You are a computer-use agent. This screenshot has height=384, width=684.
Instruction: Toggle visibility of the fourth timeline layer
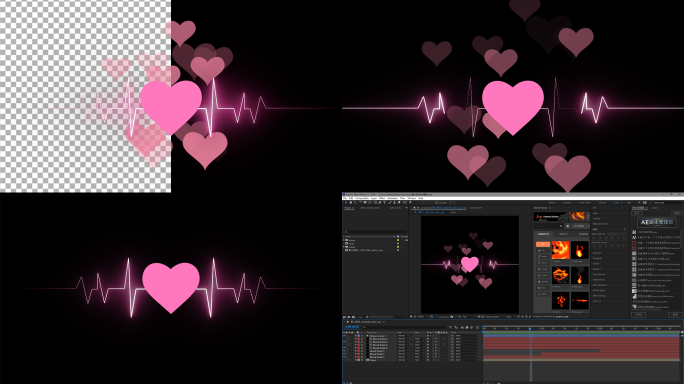344,345
